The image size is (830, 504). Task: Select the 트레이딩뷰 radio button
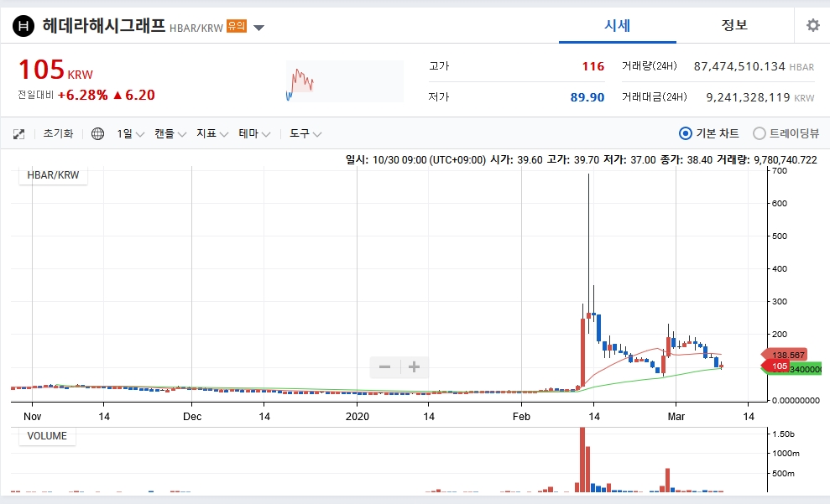click(x=759, y=133)
